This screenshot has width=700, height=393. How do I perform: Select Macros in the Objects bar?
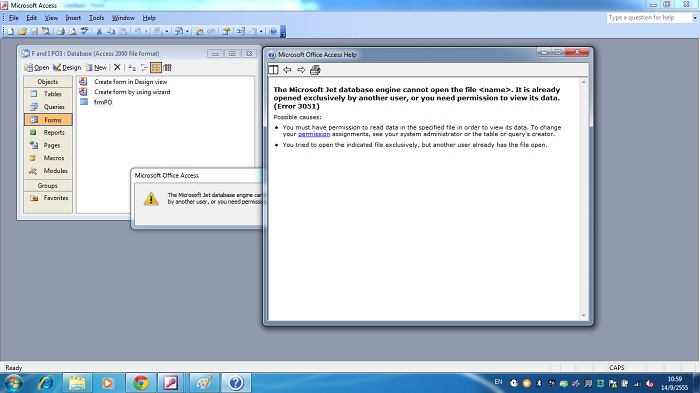pyautogui.click(x=48, y=158)
